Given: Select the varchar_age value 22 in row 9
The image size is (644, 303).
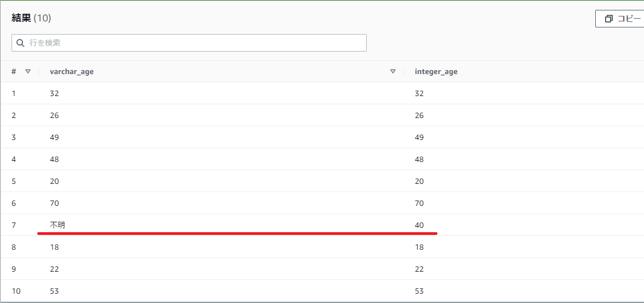Looking at the screenshot, I should pyautogui.click(x=54, y=269).
